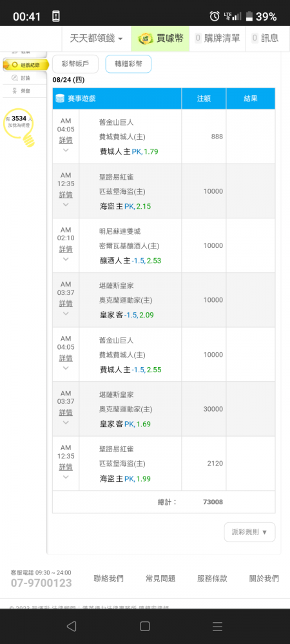Expand chevron under the 02:10 game row
The width and height of the screenshot is (290, 644).
(x=66, y=259)
